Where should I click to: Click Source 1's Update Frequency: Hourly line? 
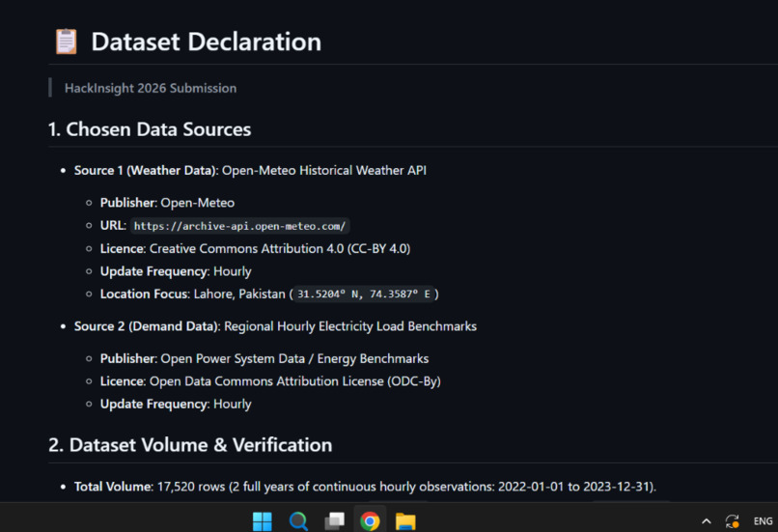tap(176, 271)
